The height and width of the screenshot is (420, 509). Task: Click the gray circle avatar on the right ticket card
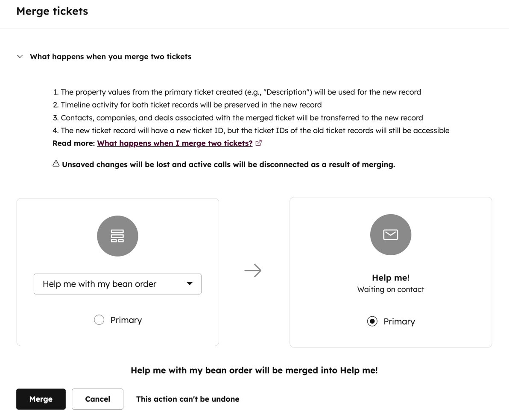tap(390, 234)
